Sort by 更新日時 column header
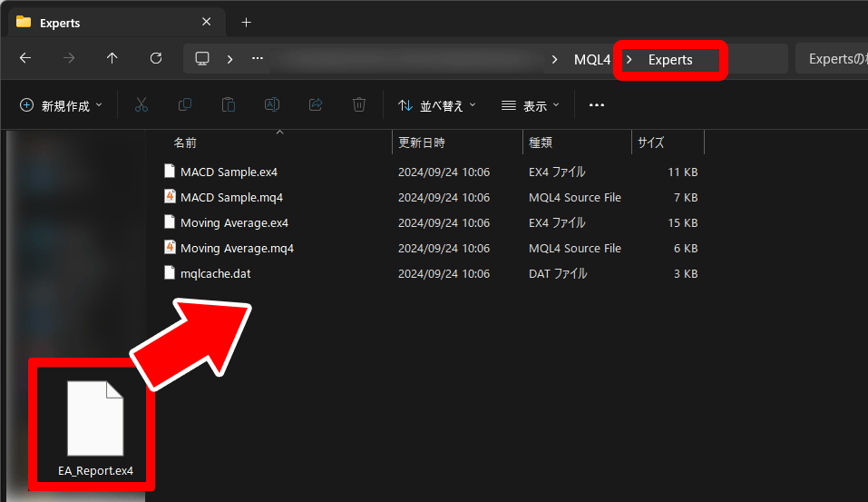868x502 pixels. point(422,143)
